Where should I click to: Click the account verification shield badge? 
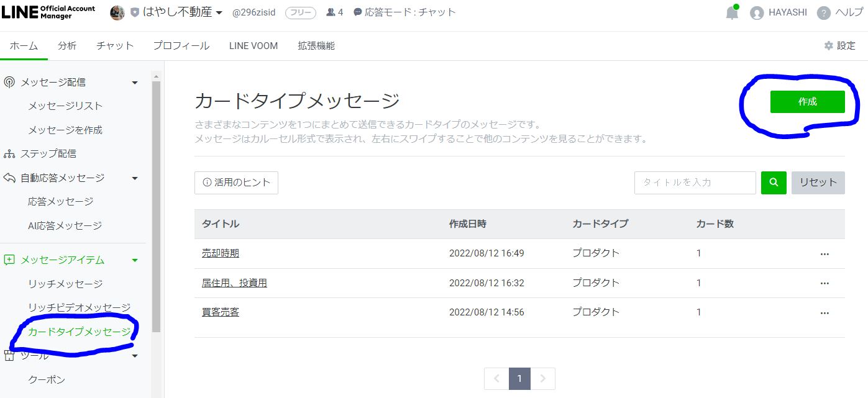[134, 12]
